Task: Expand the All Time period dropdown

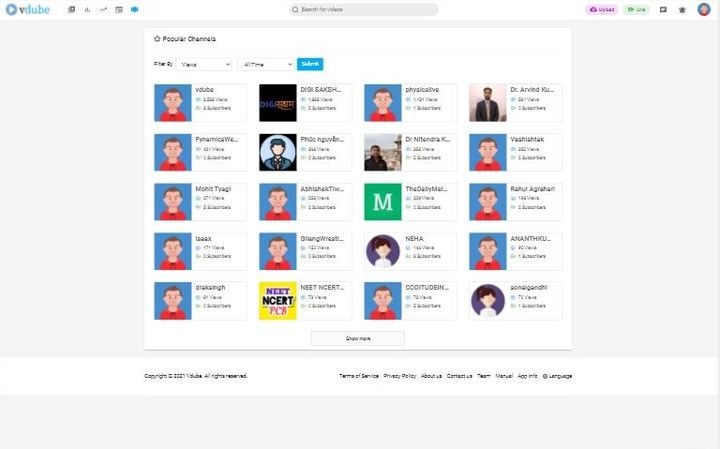Action: point(265,64)
